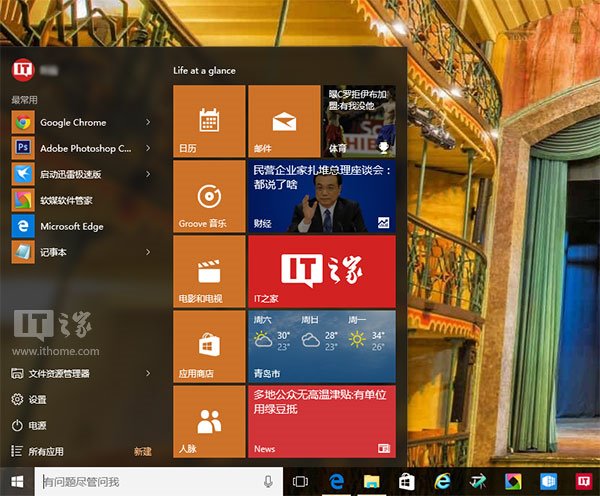Open 启动迅雷极速版 app entry

(x=81, y=175)
